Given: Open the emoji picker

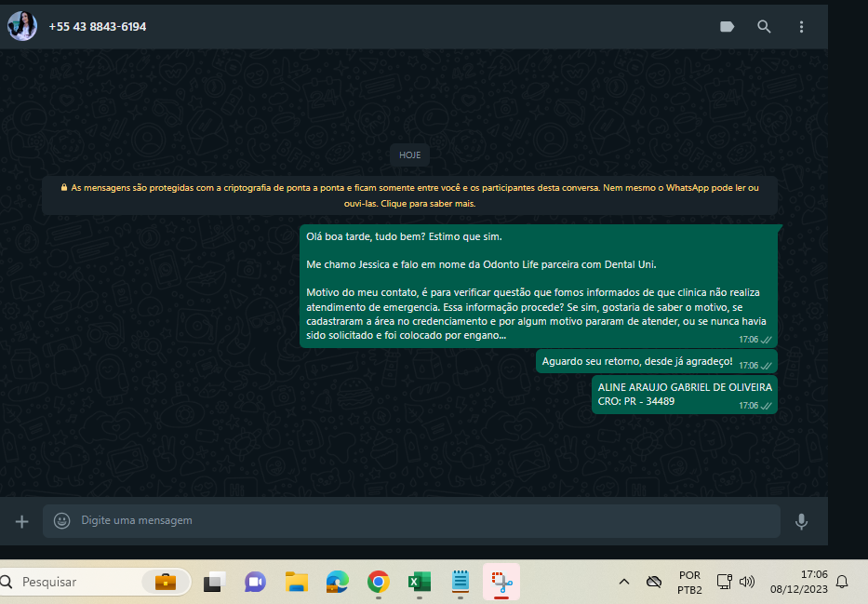Looking at the screenshot, I should coord(62,520).
